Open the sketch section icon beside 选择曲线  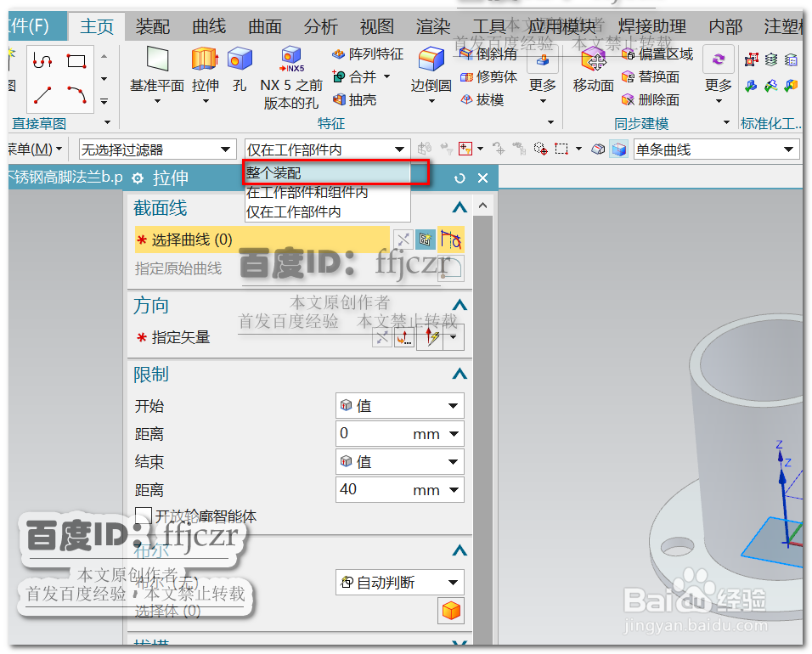426,239
